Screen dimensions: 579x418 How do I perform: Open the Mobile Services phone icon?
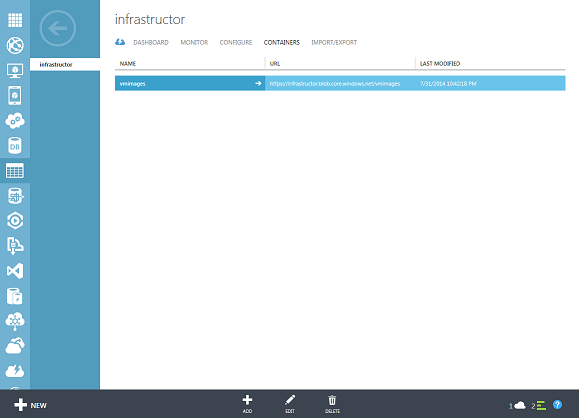coord(15,95)
